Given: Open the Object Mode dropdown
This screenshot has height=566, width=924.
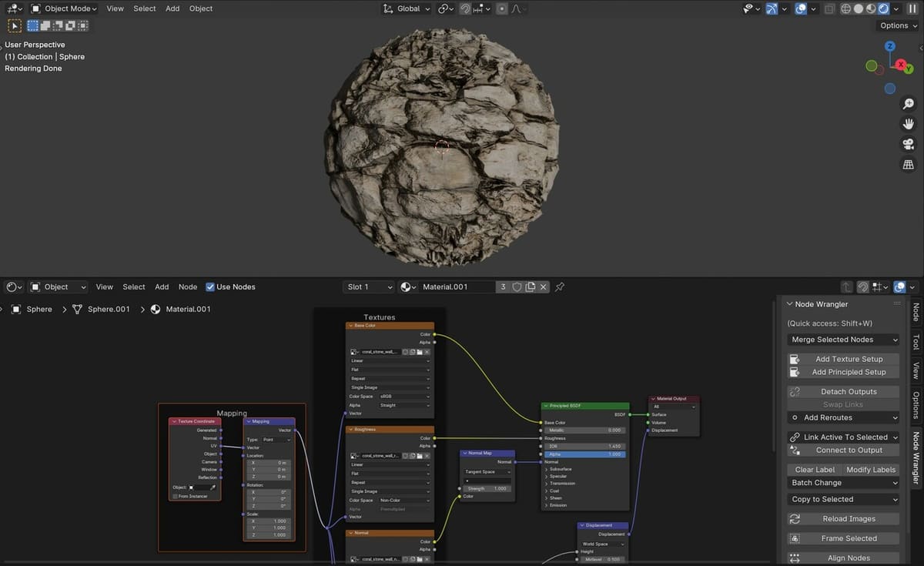Looking at the screenshot, I should point(64,8).
